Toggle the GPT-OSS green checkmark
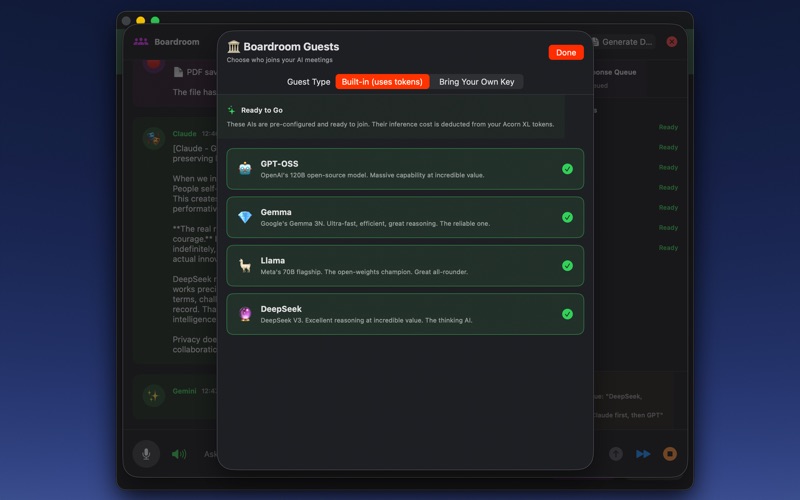800x500 pixels. coord(567,169)
